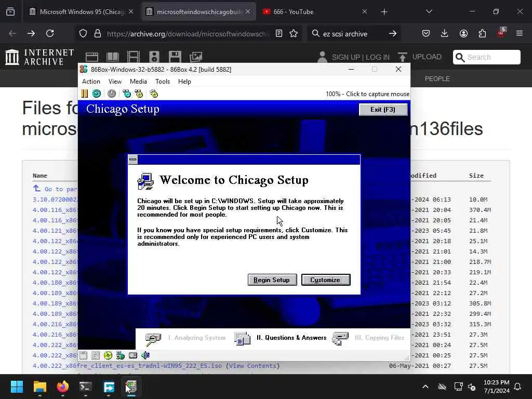Toggle Firefox reader view icon
This screenshot has height=399, width=532.
click(279, 33)
